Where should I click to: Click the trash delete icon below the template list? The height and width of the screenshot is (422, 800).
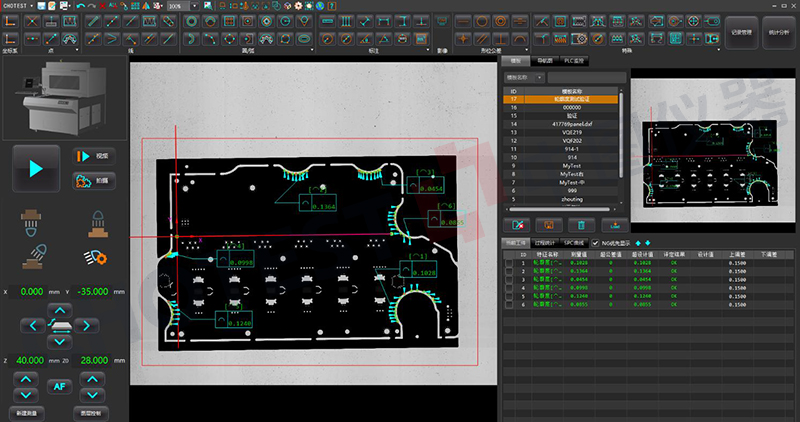tap(580, 225)
